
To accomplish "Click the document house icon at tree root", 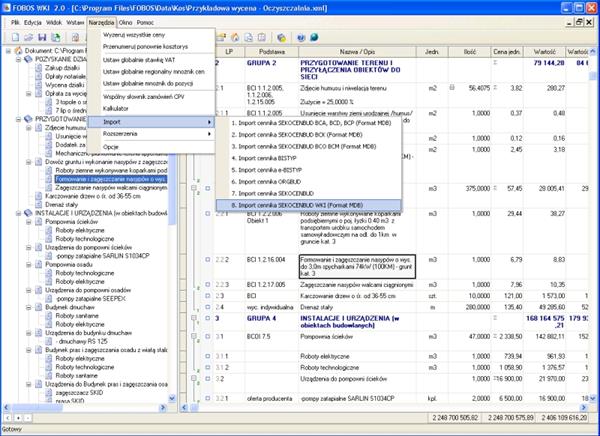I will point(13,49).
